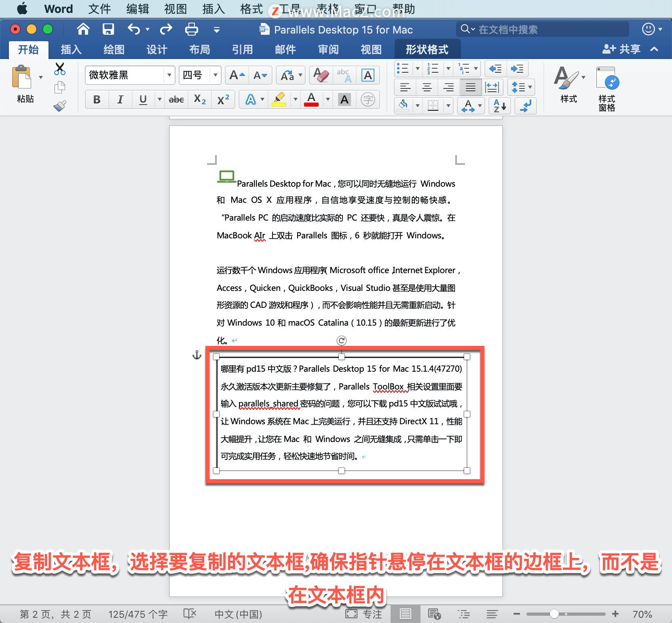Increase font size with A up
Screen dimensions: 672x623
coord(237,75)
